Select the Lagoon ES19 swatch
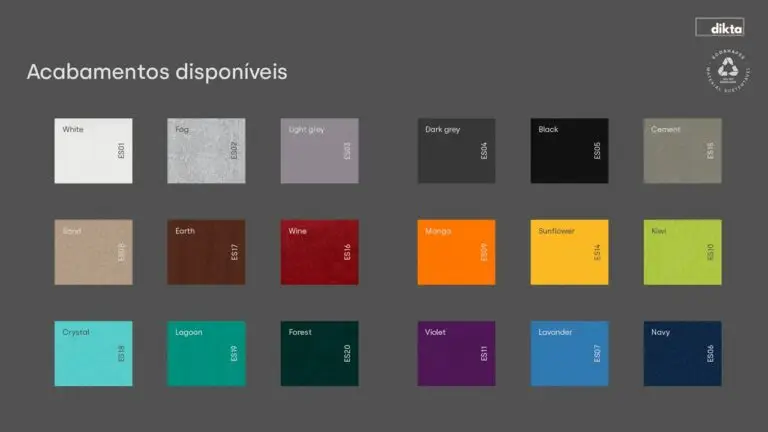The width and height of the screenshot is (768, 432). tap(206, 354)
